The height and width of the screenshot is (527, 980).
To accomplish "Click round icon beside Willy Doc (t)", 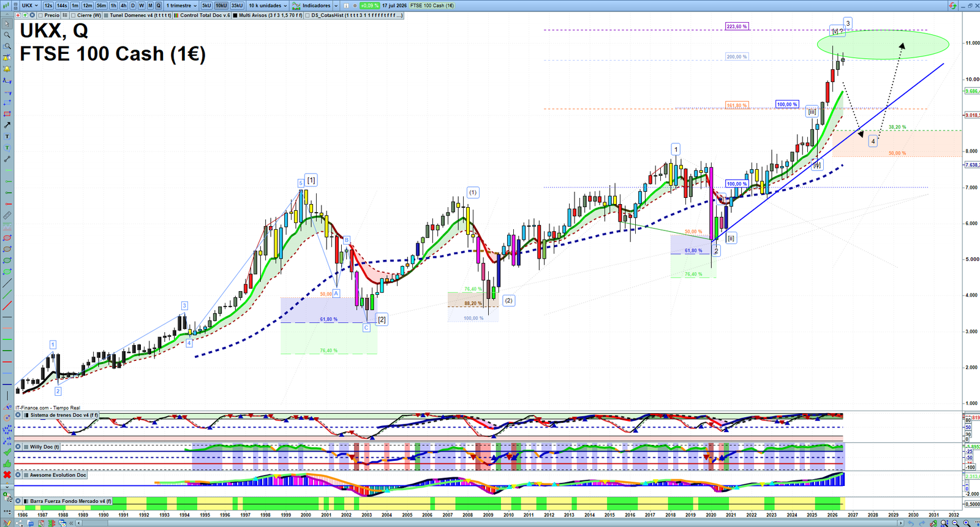I will coord(19,447).
